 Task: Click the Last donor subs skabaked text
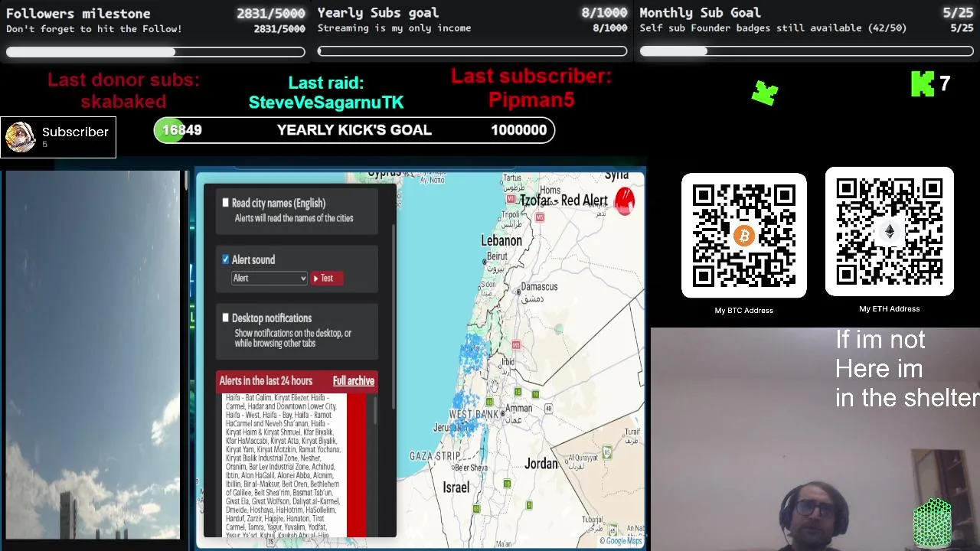click(123, 91)
